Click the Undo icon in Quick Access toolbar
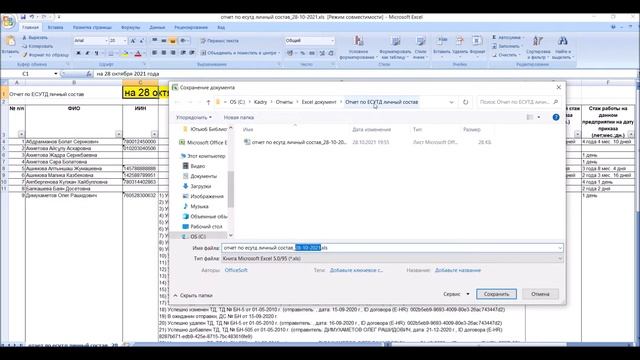This screenshot has height=360, width=640. pyautogui.click(x=31, y=17)
